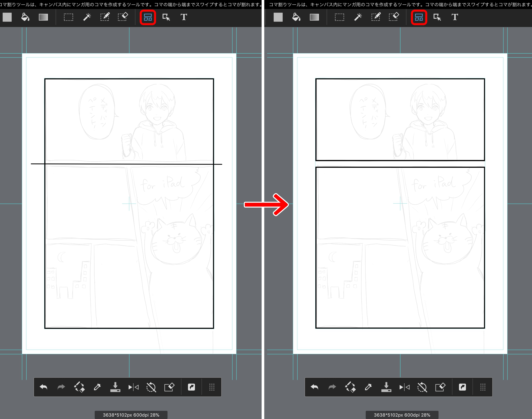
Task: Choose the Select Pen tool
Action: (x=105, y=17)
